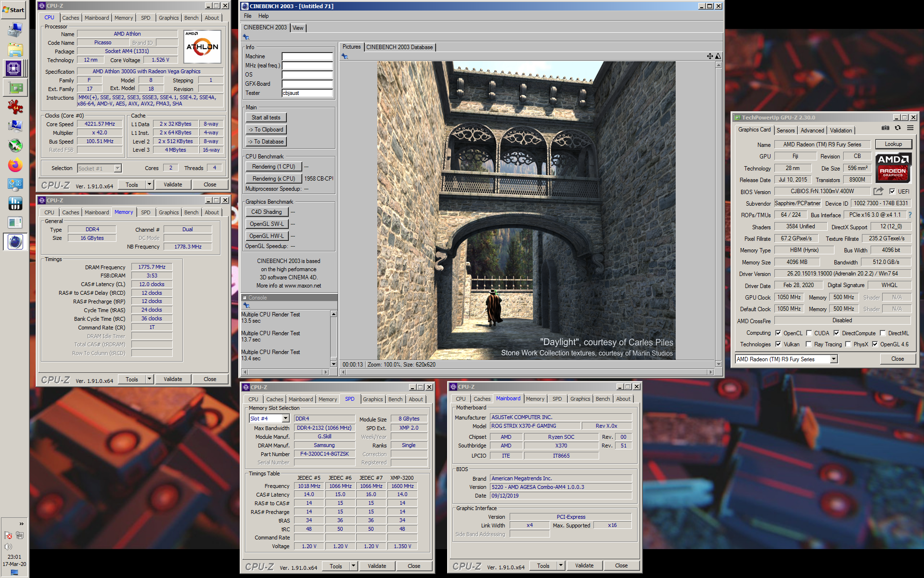924x578 pixels.
Task: Expand Tools dropdown arrow in Mainboard CPU-Z window
Action: click(x=561, y=565)
